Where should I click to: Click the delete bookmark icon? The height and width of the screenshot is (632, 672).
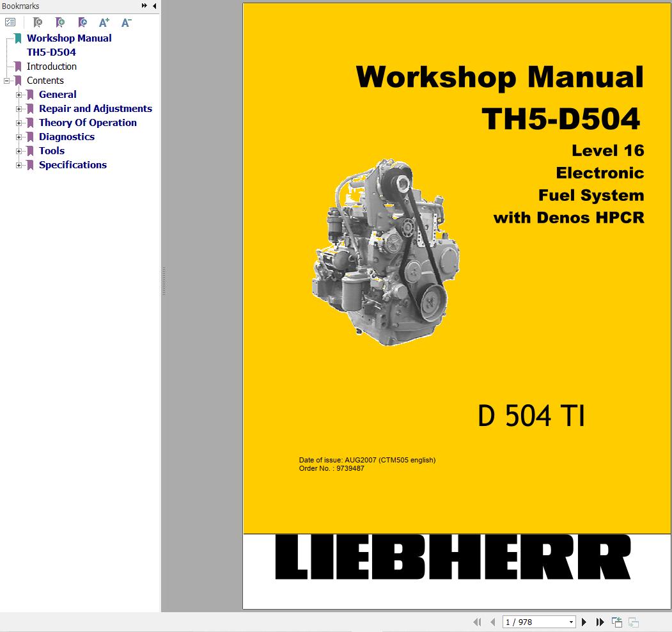point(38,22)
